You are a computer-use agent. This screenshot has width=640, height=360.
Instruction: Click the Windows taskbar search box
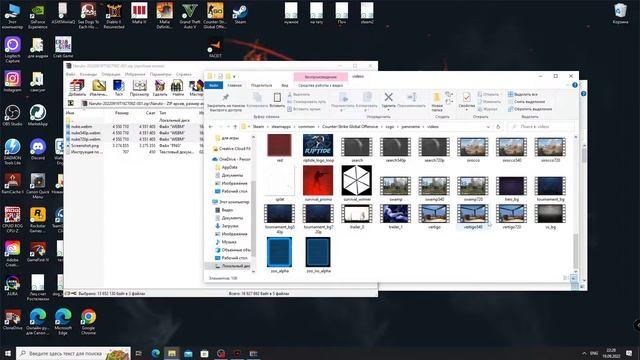[x=73, y=353]
